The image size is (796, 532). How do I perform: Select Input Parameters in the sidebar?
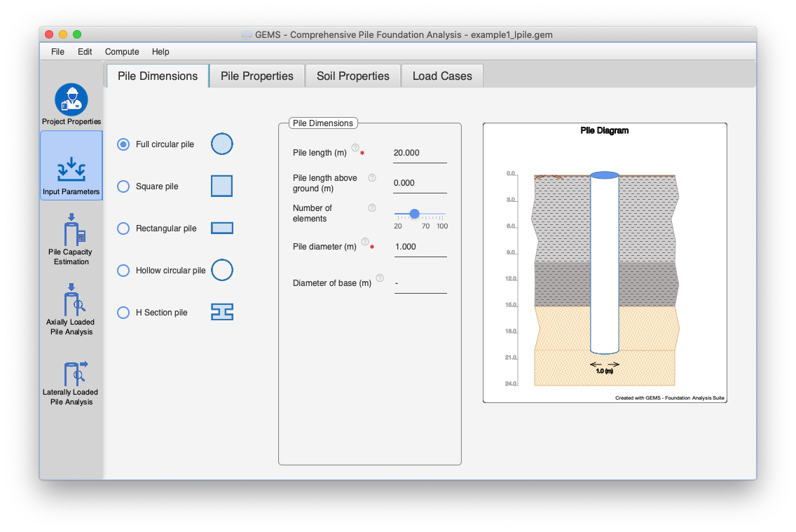click(x=71, y=165)
